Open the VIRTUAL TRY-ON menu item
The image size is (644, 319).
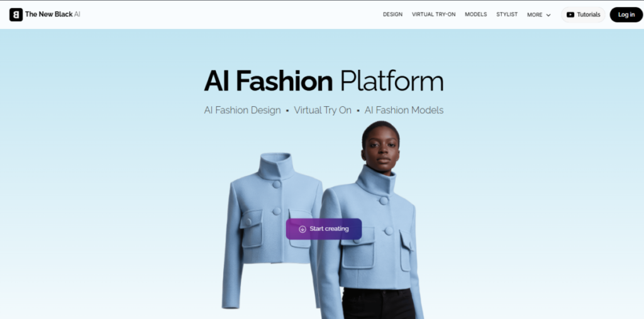pos(434,14)
